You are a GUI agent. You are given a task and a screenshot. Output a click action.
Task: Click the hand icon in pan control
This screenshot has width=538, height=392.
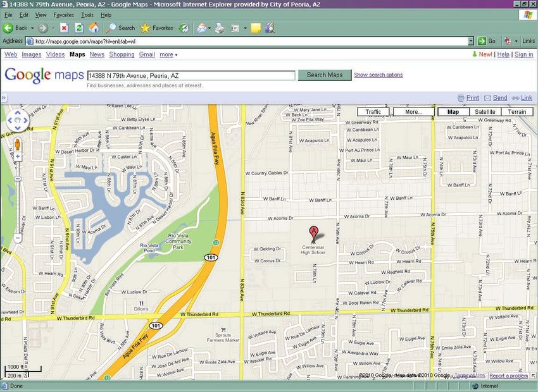(x=18, y=120)
